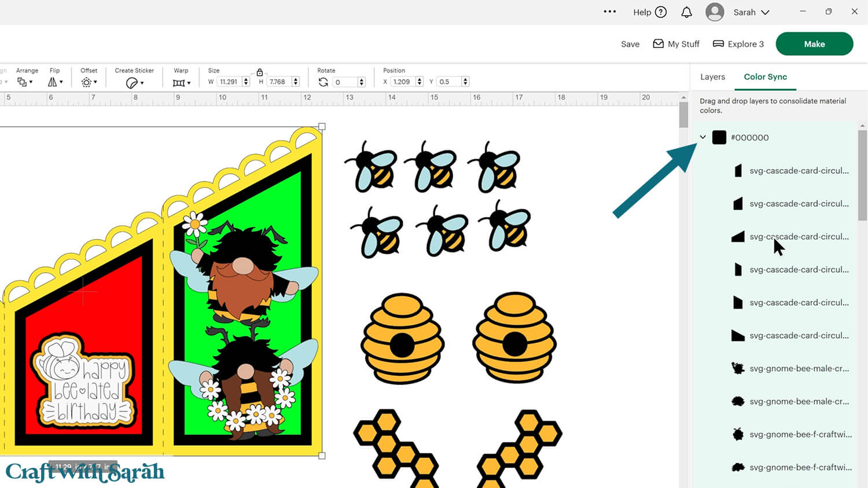Image resolution: width=868 pixels, height=488 pixels.
Task: Click the Create Sticker icon
Action: (x=131, y=83)
